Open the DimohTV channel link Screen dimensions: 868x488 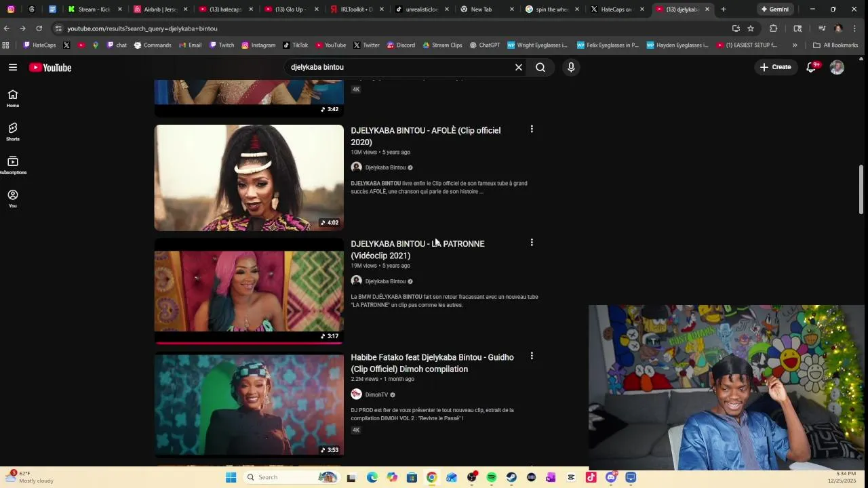(x=376, y=394)
